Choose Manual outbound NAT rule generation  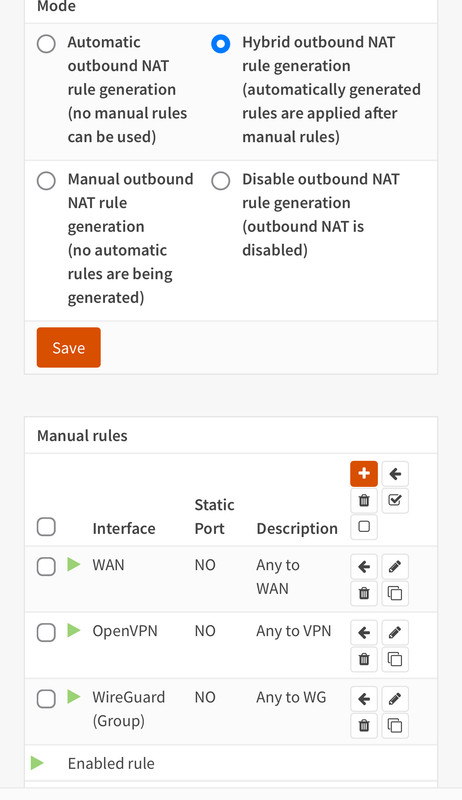(x=46, y=181)
